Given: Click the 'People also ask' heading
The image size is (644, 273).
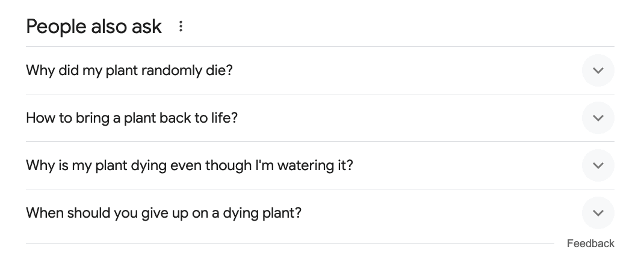Looking at the screenshot, I should point(94,26).
